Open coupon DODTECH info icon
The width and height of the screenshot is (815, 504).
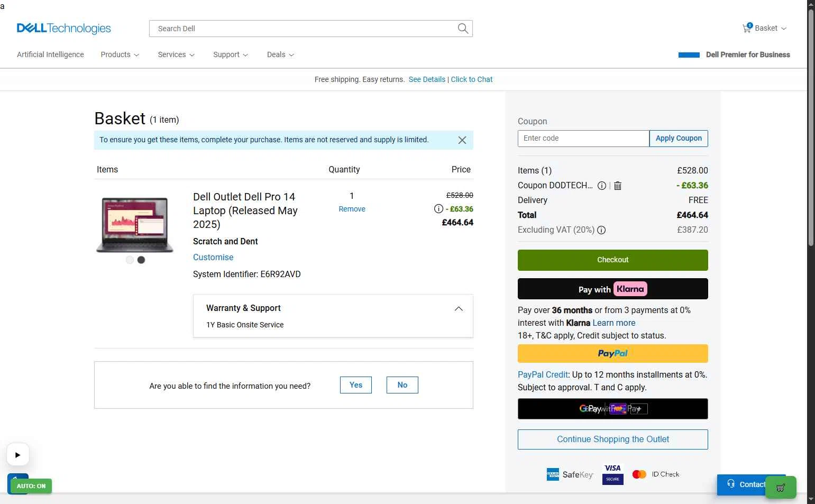coord(602,186)
